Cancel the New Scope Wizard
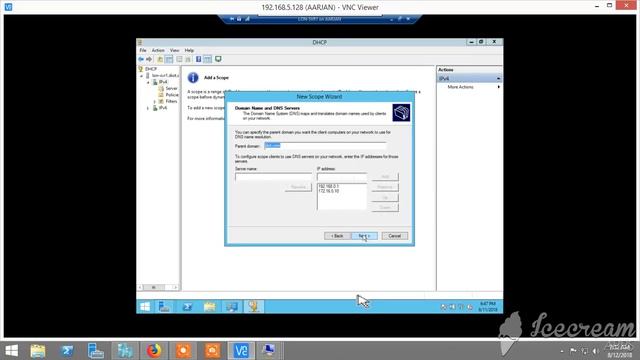The image size is (640, 360). point(395,236)
